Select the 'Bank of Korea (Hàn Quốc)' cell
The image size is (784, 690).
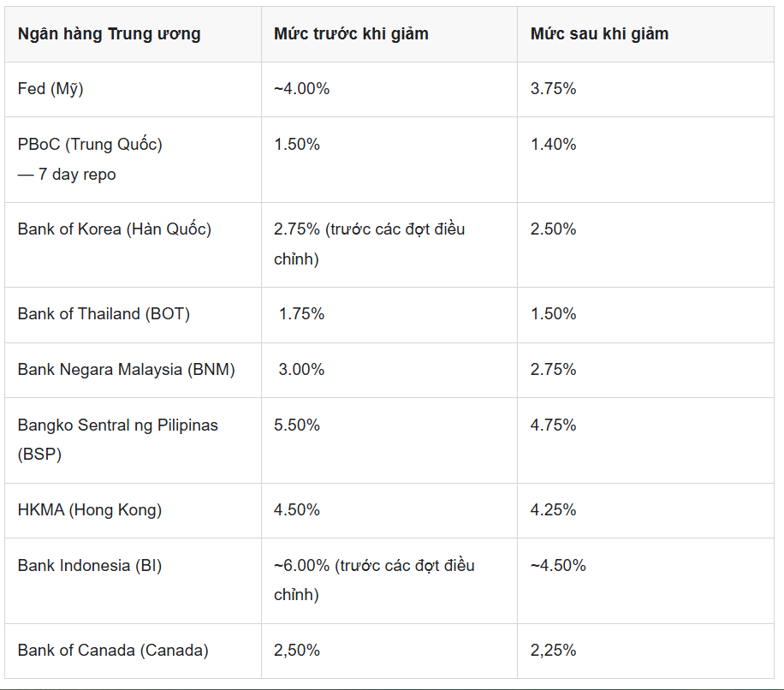click(x=114, y=229)
